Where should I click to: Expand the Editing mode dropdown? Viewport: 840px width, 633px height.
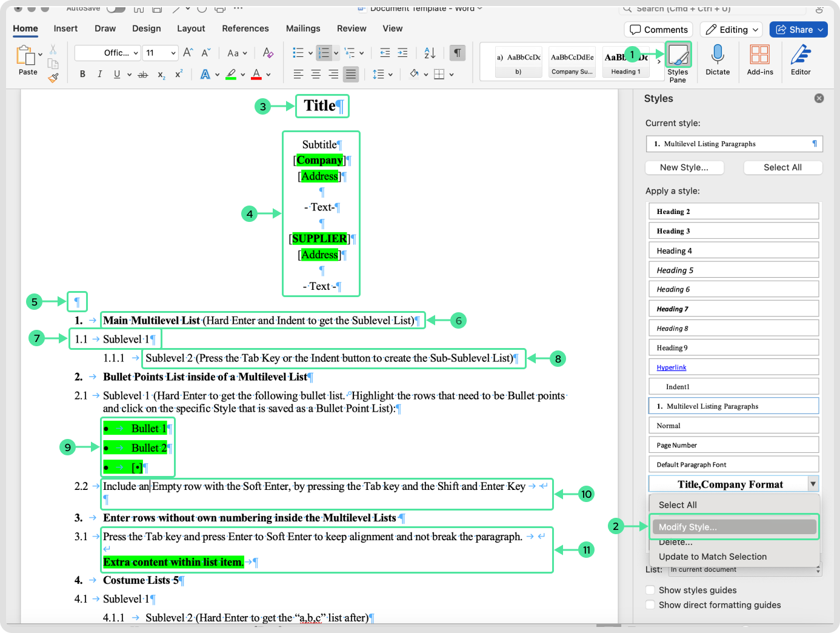tap(755, 30)
